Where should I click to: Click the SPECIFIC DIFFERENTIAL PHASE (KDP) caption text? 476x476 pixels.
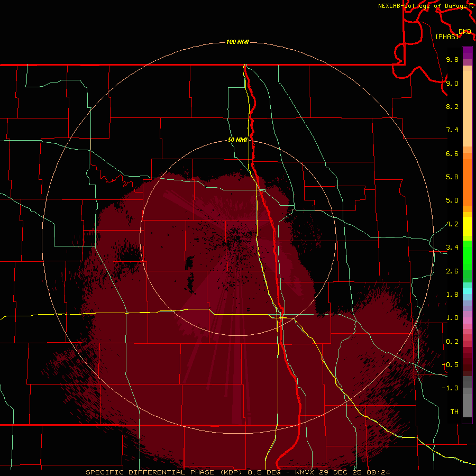point(164,472)
